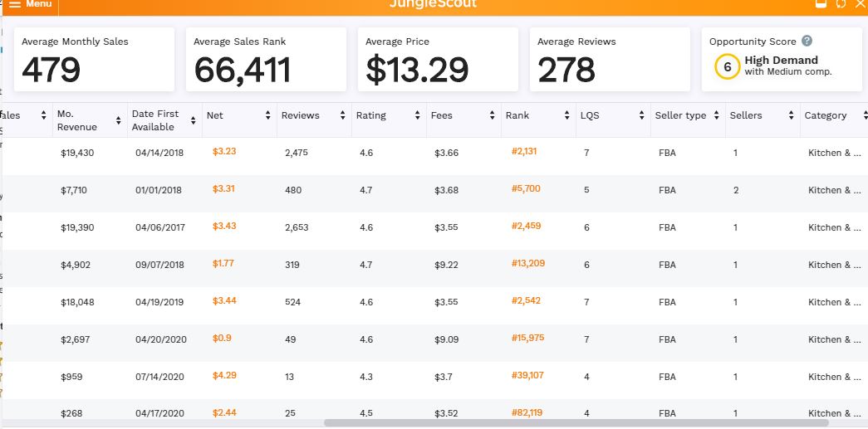Open the Opportunity Score help tooltip
Image resolution: width=868 pixels, height=429 pixels.
(x=807, y=41)
